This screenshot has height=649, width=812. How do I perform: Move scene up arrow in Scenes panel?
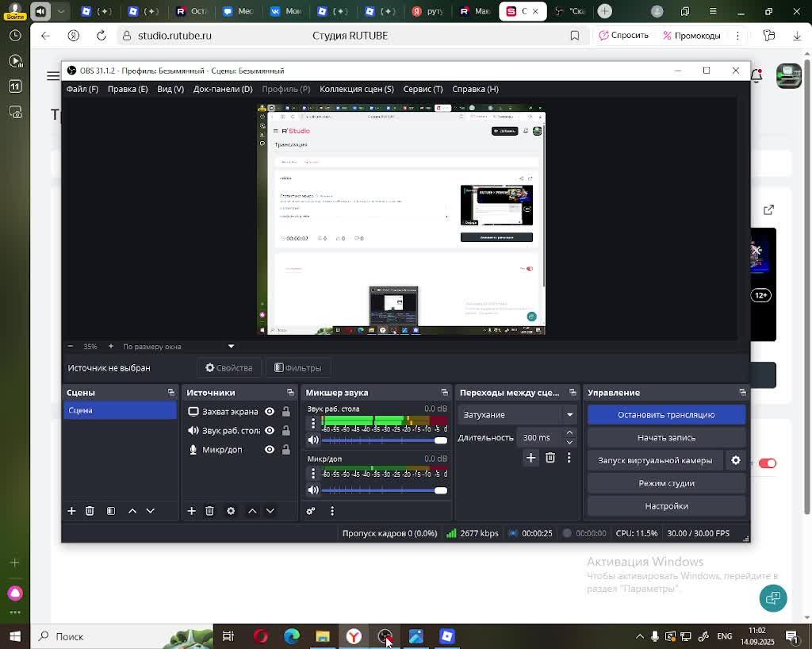click(x=132, y=511)
